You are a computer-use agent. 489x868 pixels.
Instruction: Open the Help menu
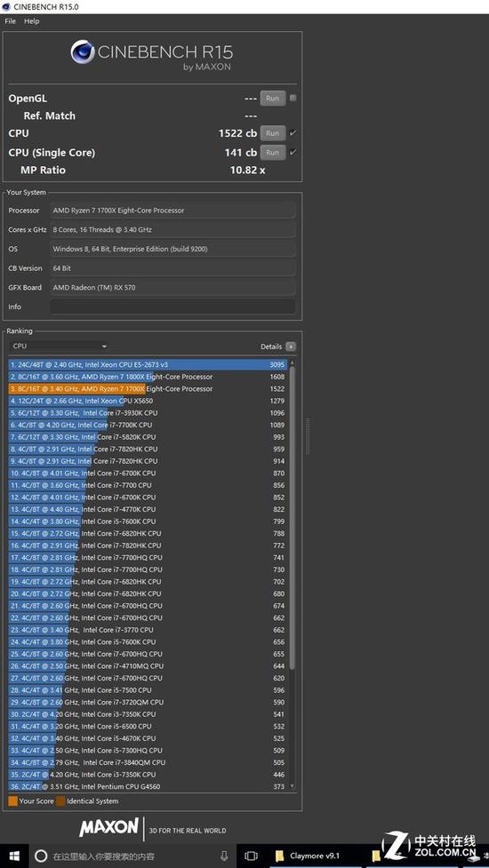[x=32, y=21]
